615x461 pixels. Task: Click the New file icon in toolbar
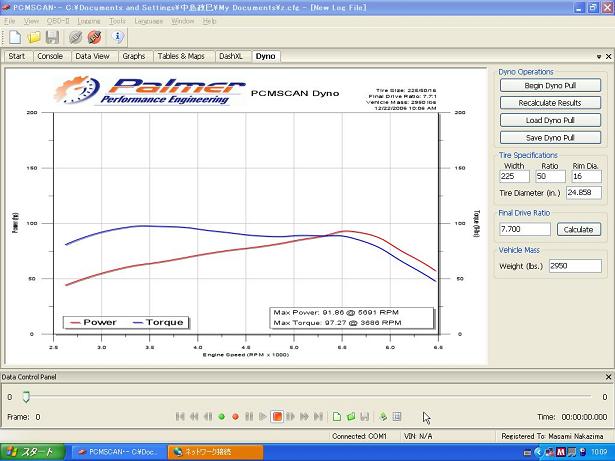click(14, 37)
